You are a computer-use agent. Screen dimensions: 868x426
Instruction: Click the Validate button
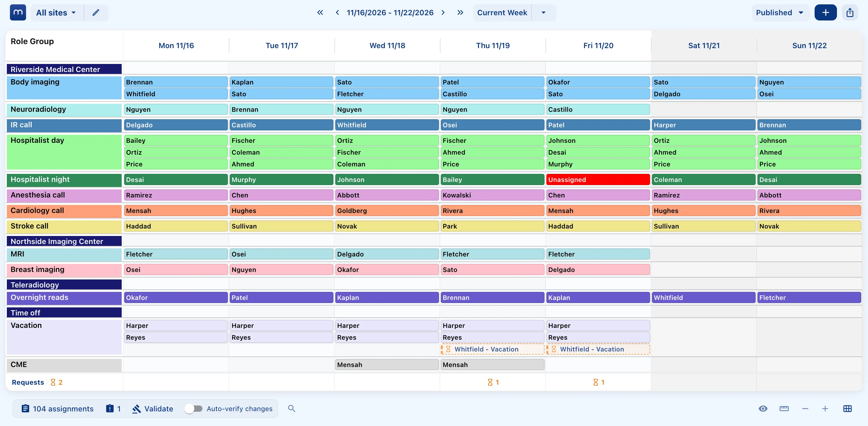click(x=153, y=409)
